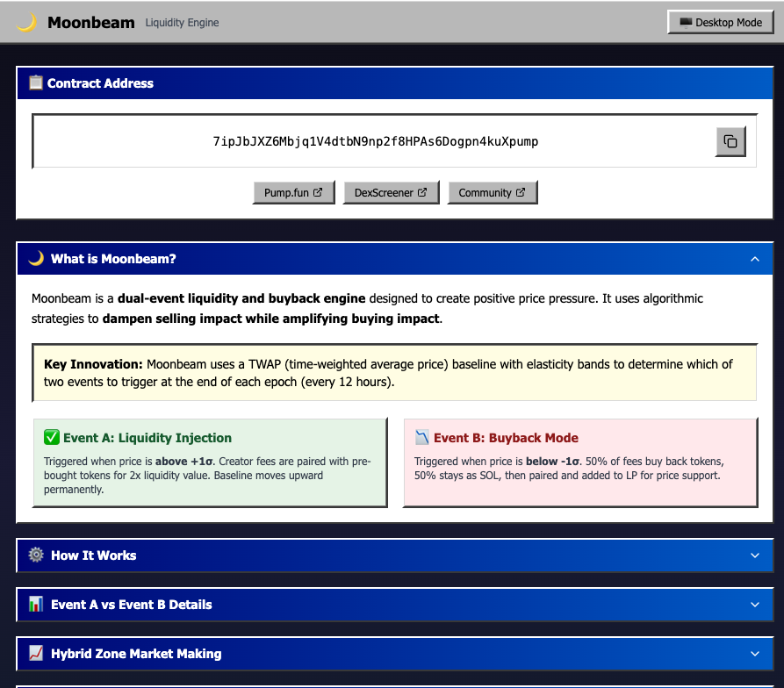
Task: Click the moon icon in What is Moonbeam header
Action: point(36,258)
